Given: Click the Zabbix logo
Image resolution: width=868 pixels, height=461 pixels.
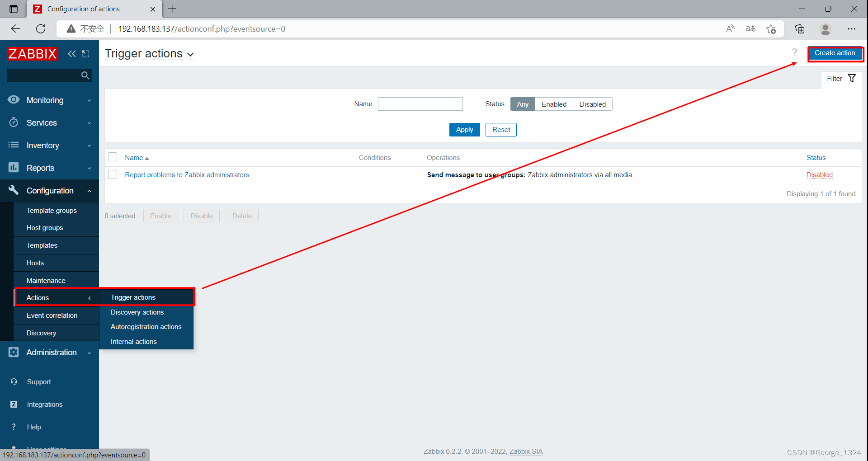Looking at the screenshot, I should [33, 54].
